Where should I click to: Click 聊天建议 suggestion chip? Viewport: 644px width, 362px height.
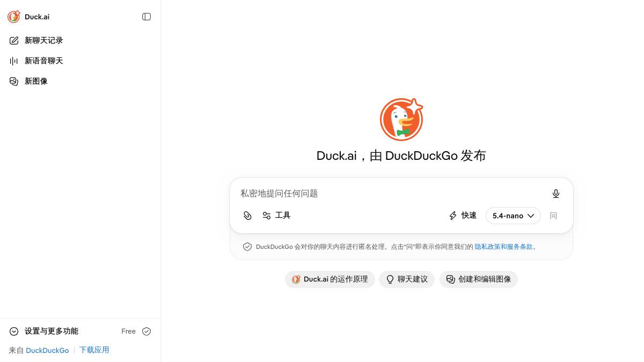407,279
